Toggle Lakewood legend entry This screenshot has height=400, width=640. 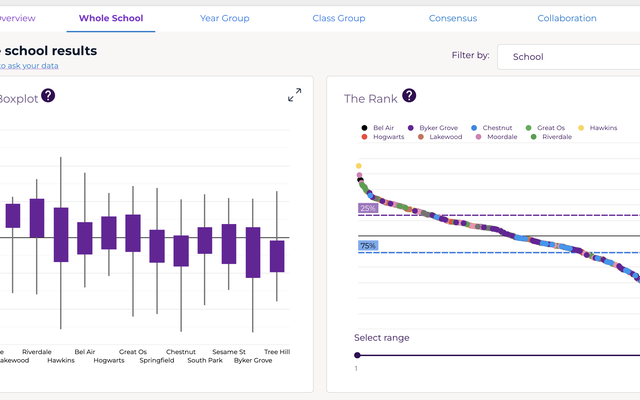tap(446, 137)
